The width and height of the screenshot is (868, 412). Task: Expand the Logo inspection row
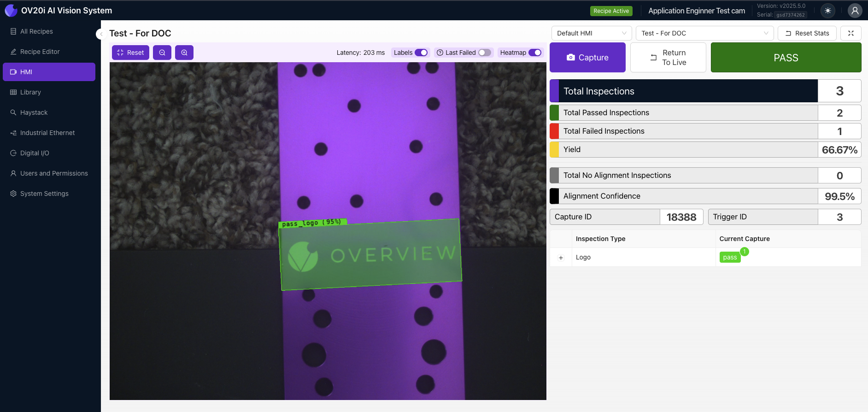click(561, 258)
